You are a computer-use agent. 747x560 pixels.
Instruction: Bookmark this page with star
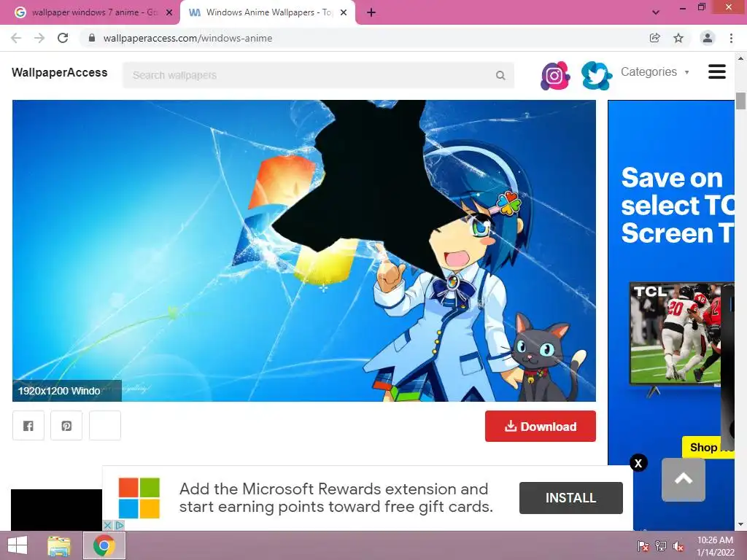[678, 38]
